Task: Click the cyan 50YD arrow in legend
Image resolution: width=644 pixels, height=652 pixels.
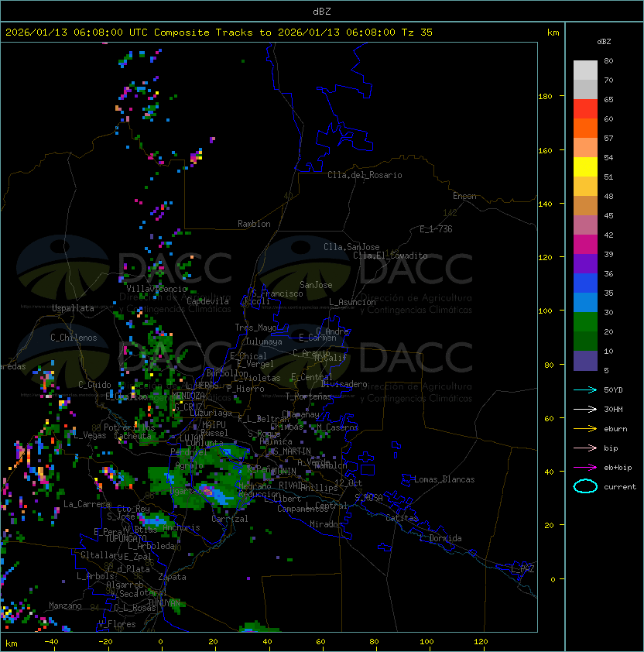Action: click(x=585, y=389)
